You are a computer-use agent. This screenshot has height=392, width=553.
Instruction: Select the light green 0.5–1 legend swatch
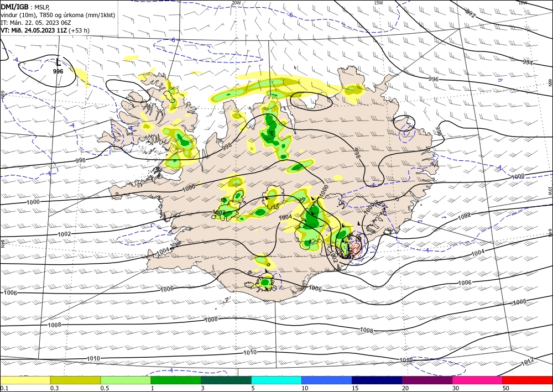tap(126, 380)
